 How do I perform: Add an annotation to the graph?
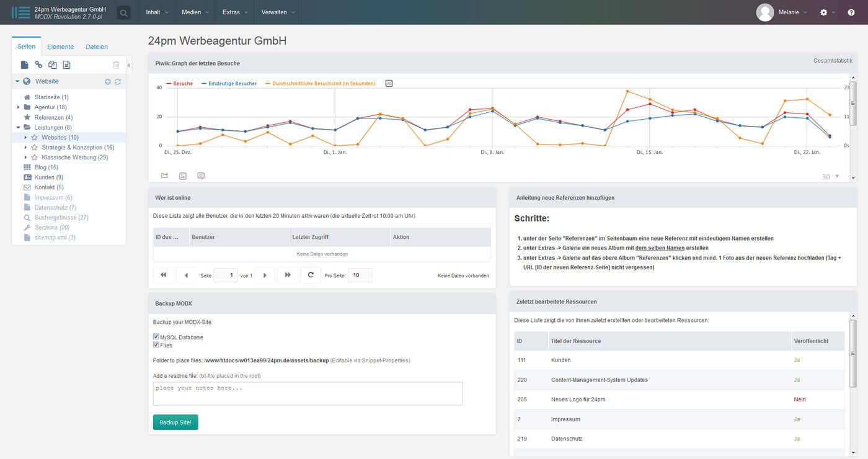tap(201, 176)
